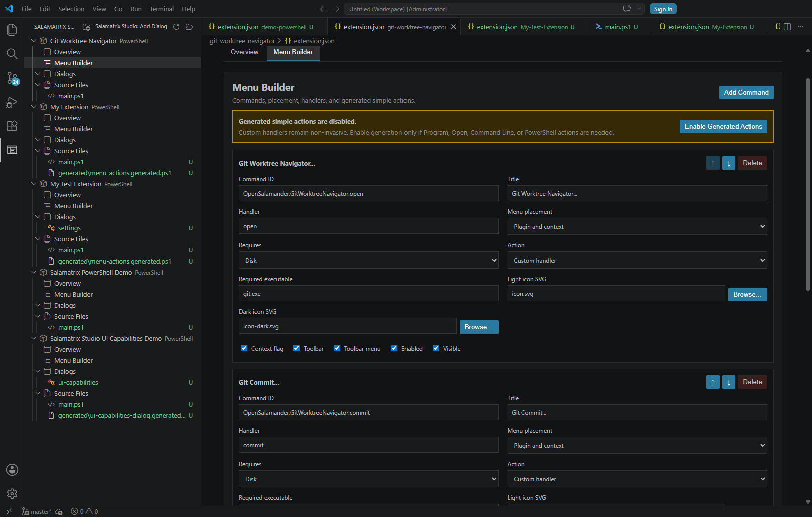812x517 pixels.
Task: Click the Add Command button
Action: pos(746,92)
